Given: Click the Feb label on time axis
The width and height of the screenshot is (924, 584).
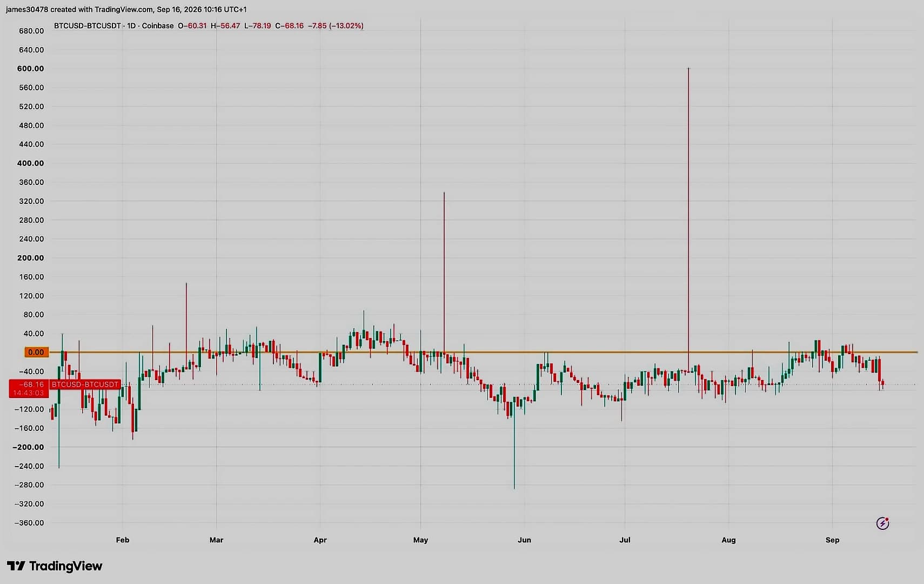Looking at the screenshot, I should [123, 540].
